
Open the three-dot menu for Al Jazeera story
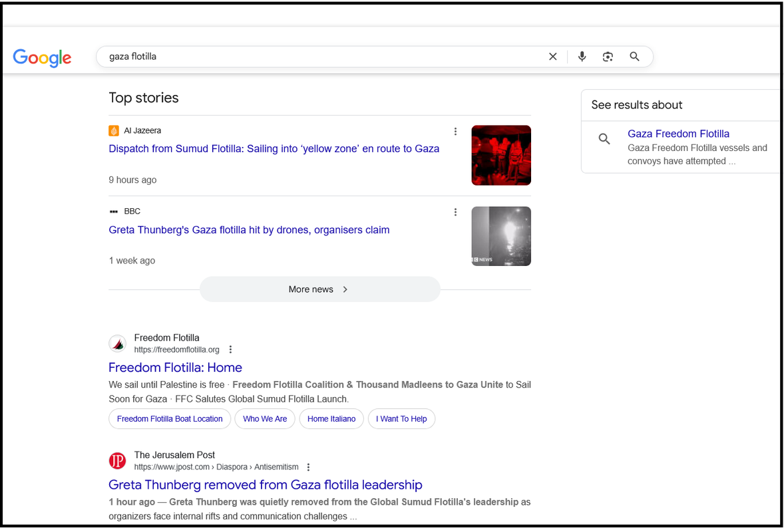[x=455, y=132]
